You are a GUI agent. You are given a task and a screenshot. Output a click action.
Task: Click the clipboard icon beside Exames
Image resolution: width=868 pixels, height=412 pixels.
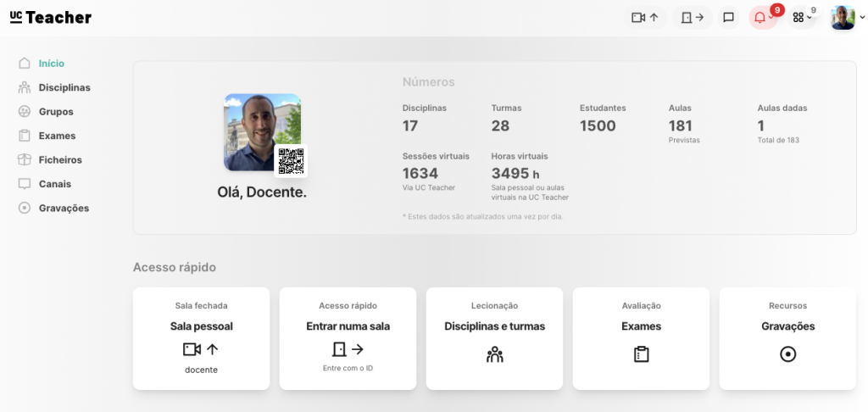click(25, 136)
